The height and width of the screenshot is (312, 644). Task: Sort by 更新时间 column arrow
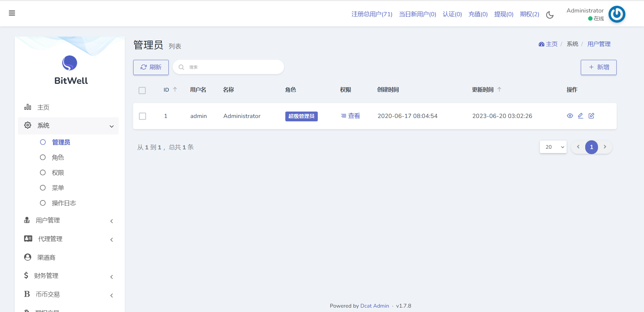click(x=499, y=90)
